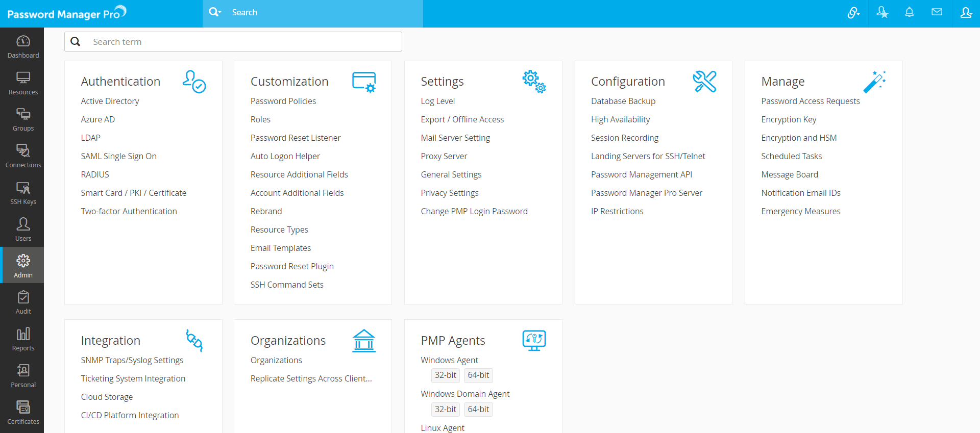
Task: Open the Rebrand option
Action: pyautogui.click(x=266, y=211)
